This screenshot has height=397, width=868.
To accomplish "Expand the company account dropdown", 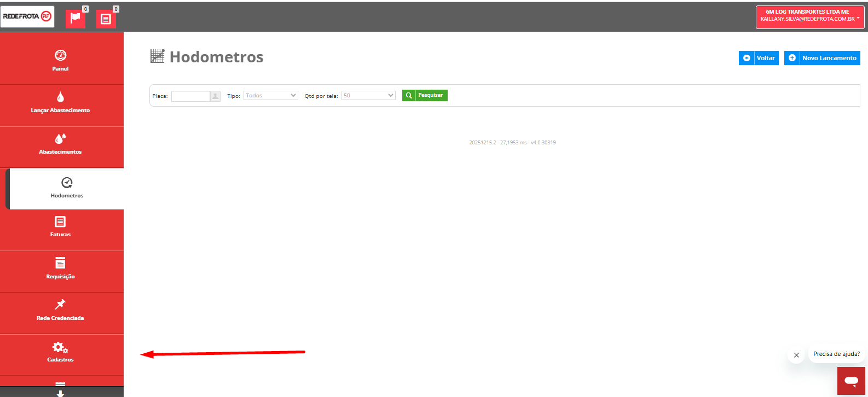I will pos(809,16).
